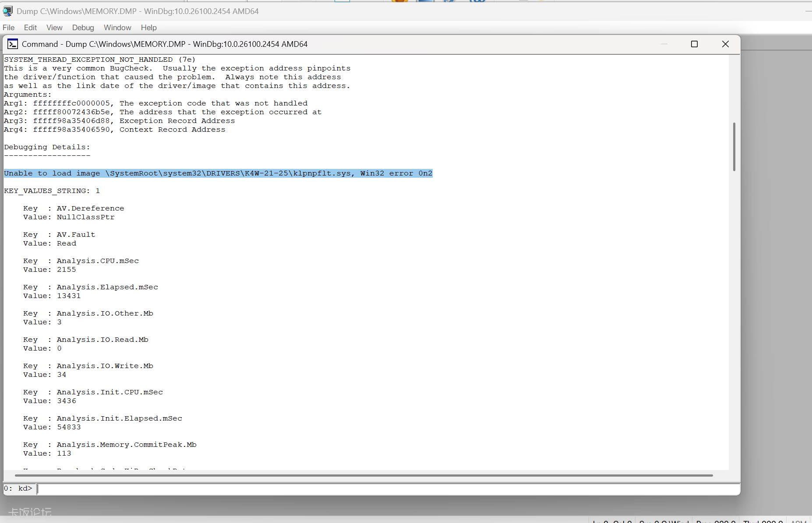The height and width of the screenshot is (523, 812).
Task: Click the WinDbg application icon in title bar
Action: coord(8,11)
